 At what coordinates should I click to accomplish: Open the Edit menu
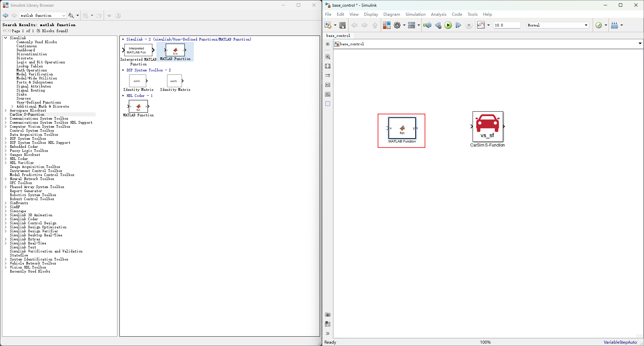pyautogui.click(x=340, y=14)
